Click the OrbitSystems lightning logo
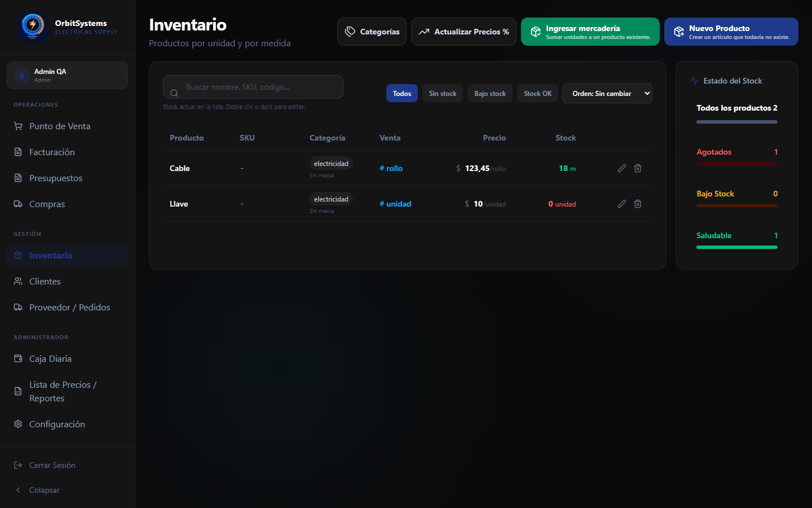The width and height of the screenshot is (812, 508). point(32,27)
